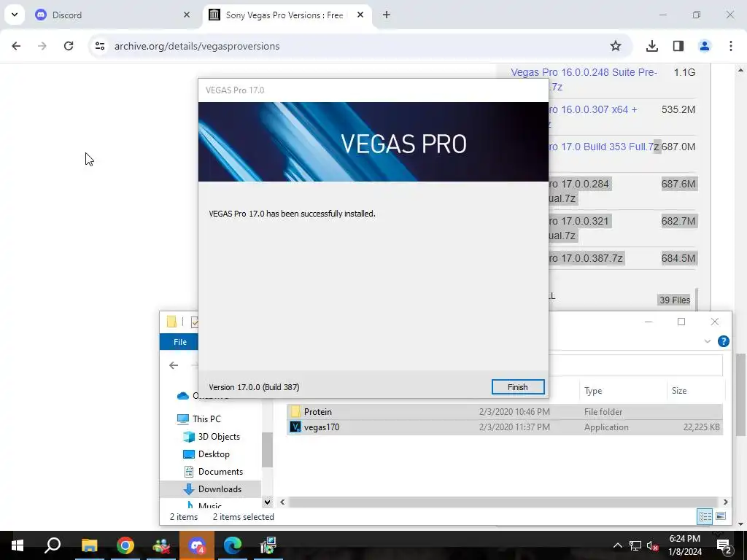Image resolution: width=747 pixels, height=560 pixels.
Task: Open notification center icon
Action: [724, 545]
